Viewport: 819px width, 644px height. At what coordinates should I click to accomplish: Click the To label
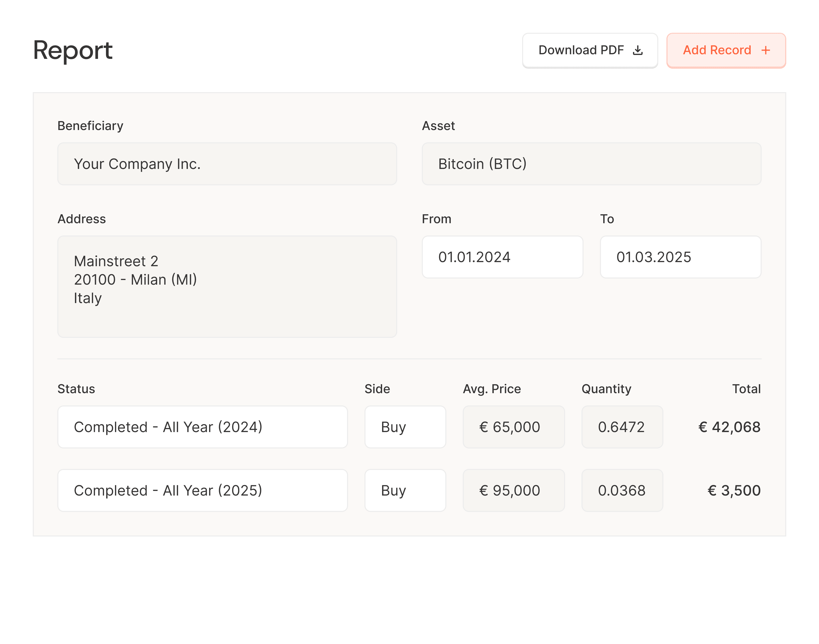tap(607, 219)
